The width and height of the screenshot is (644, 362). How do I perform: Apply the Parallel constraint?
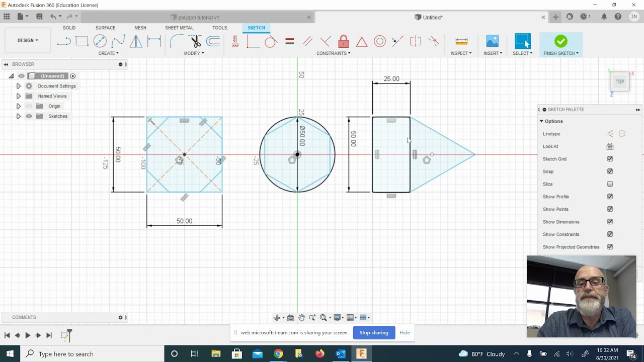[x=307, y=41]
